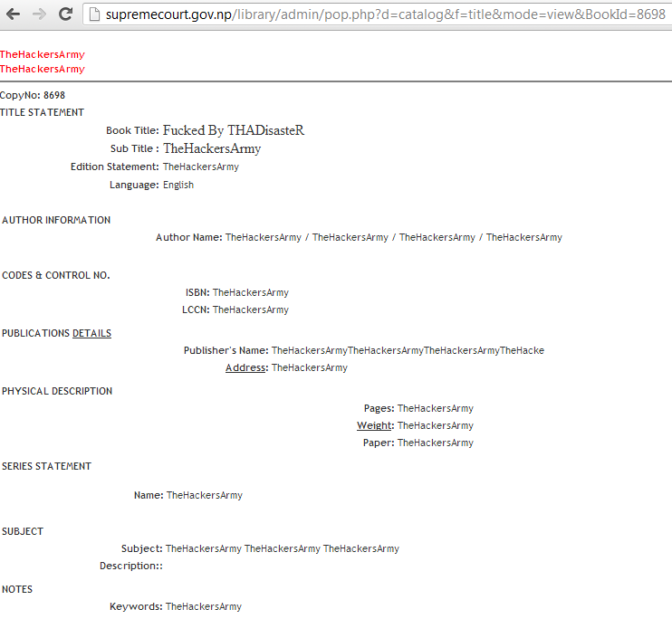The height and width of the screenshot is (619, 672).
Task: Click the first author name in the Author Name row
Action: pyautogui.click(x=264, y=238)
